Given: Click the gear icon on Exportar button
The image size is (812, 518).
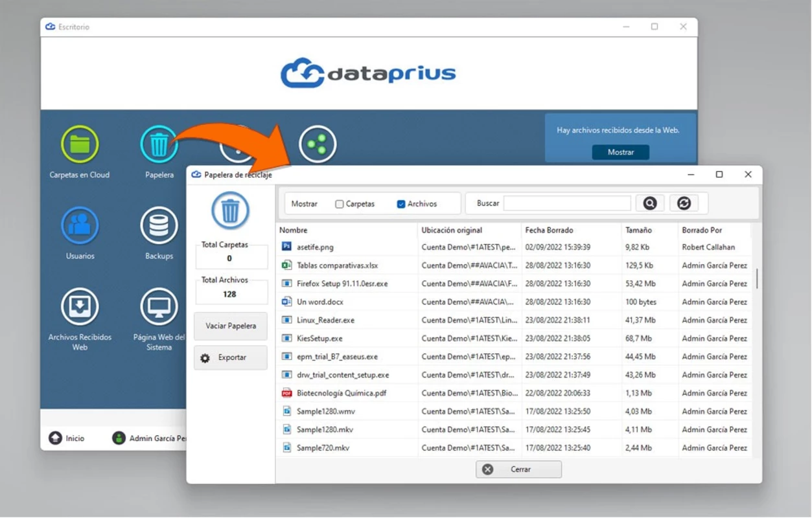Looking at the screenshot, I should [205, 358].
